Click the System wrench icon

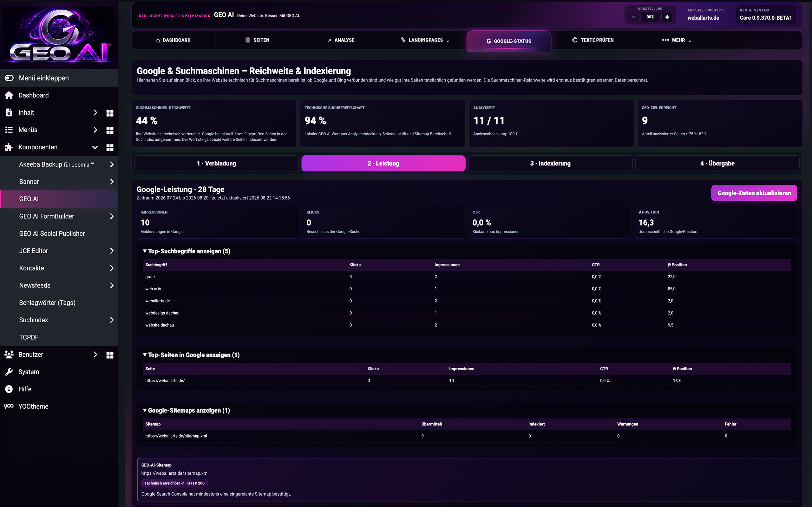click(9, 372)
